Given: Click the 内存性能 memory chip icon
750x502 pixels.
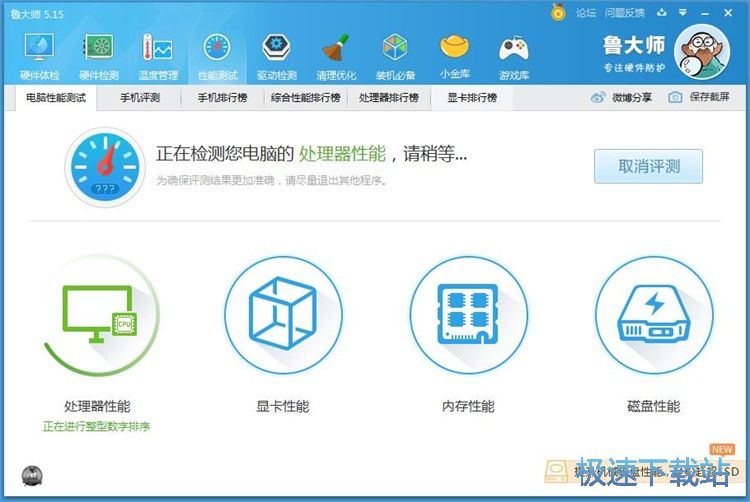Looking at the screenshot, I should (x=469, y=315).
